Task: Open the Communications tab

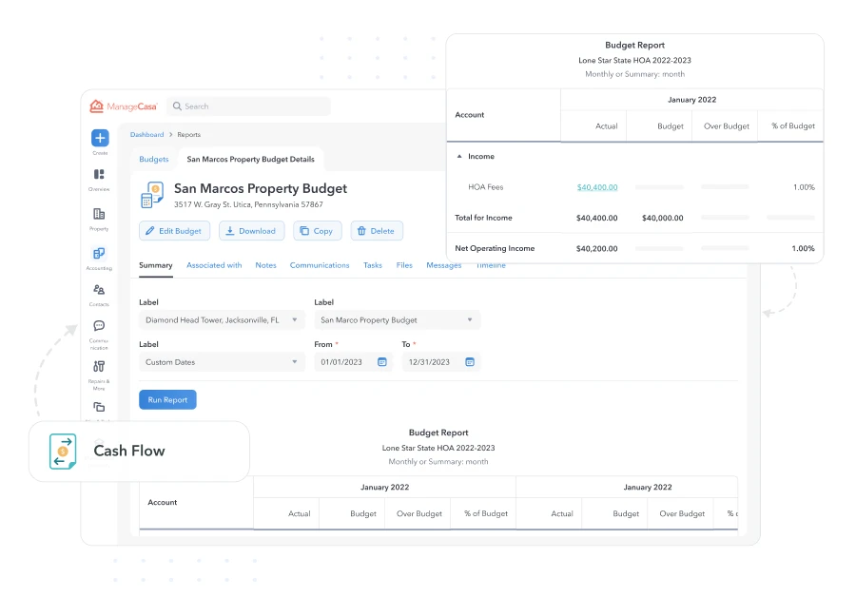Action: [x=320, y=265]
